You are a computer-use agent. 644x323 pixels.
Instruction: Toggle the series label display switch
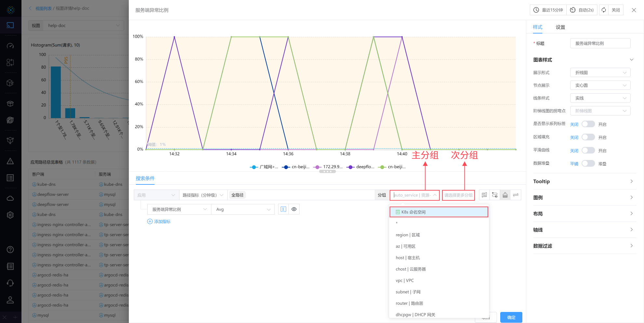pyautogui.click(x=588, y=124)
